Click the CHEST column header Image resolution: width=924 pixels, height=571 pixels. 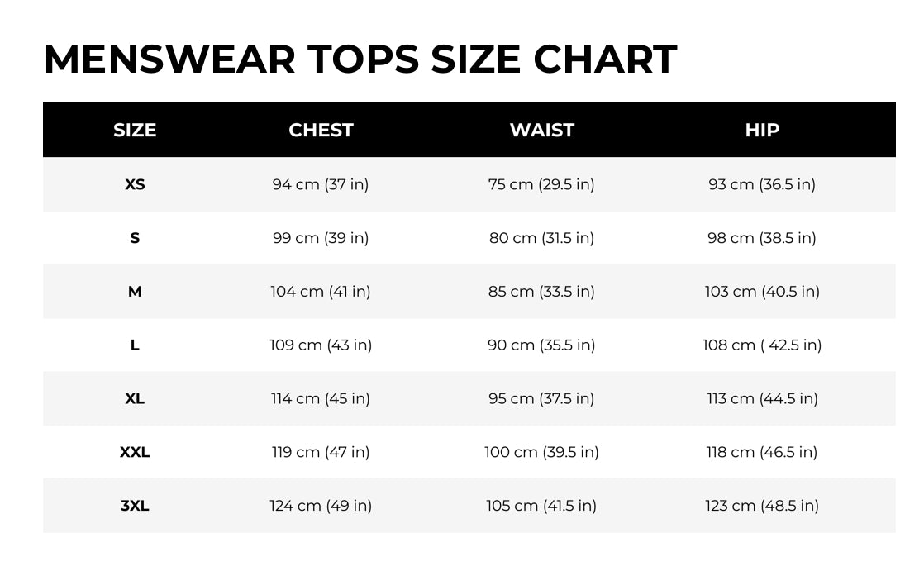coord(321,130)
